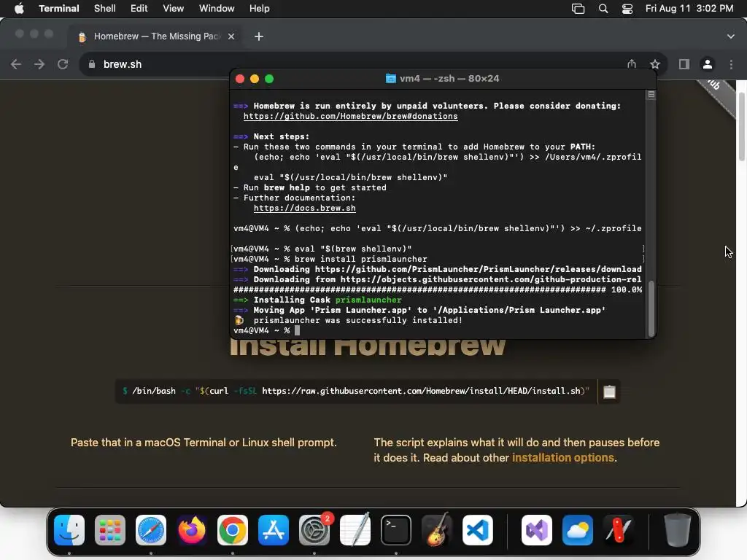
Task: Open GarageBand from the Dock
Action: (437, 529)
